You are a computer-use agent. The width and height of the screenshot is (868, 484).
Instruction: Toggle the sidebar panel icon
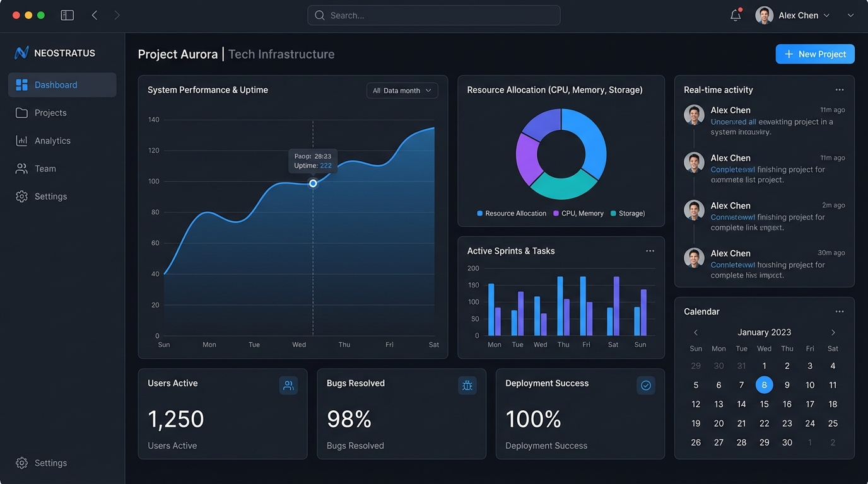[x=67, y=15]
